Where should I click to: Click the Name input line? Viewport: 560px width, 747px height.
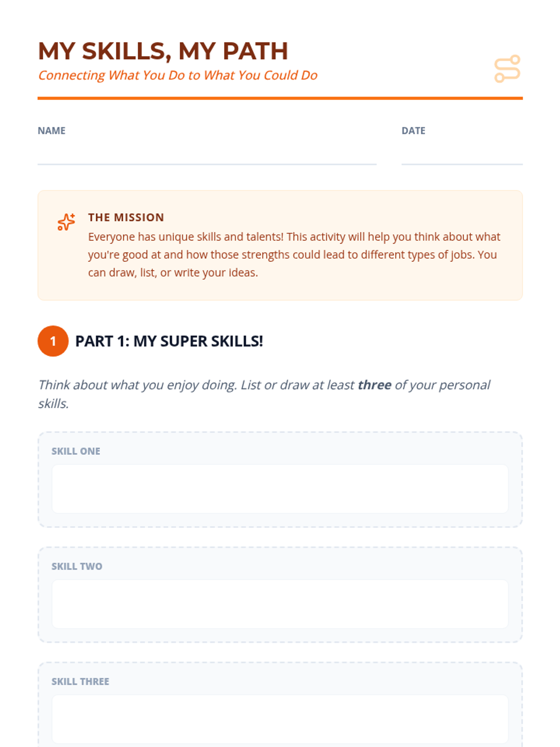point(207,156)
